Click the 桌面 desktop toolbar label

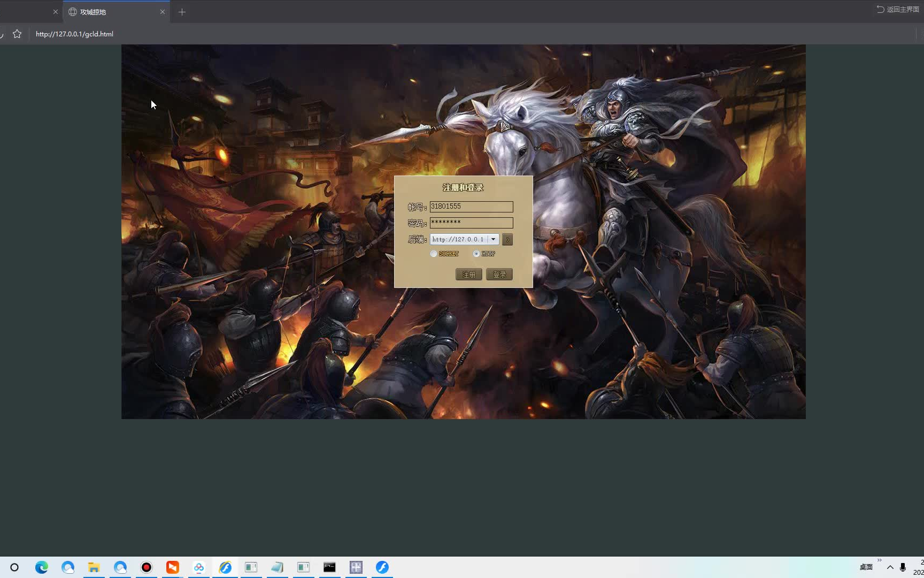[x=866, y=567]
